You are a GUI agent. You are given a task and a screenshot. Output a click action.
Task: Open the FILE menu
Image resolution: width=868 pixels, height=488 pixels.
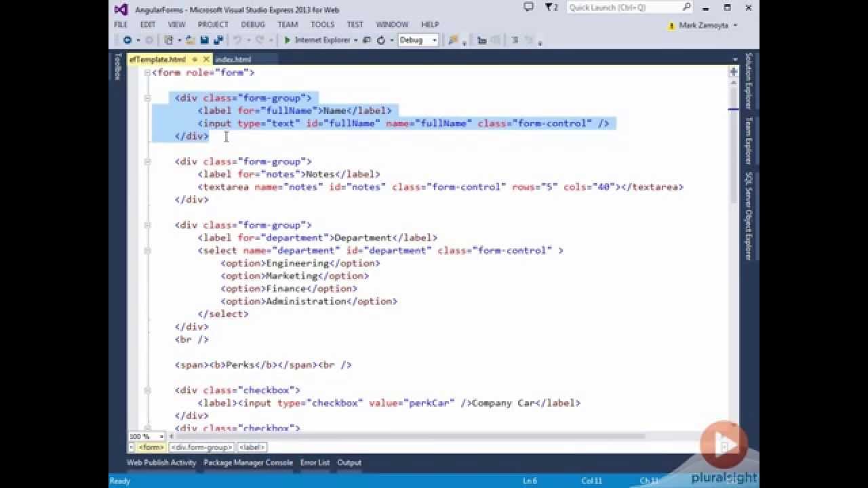[x=121, y=24]
